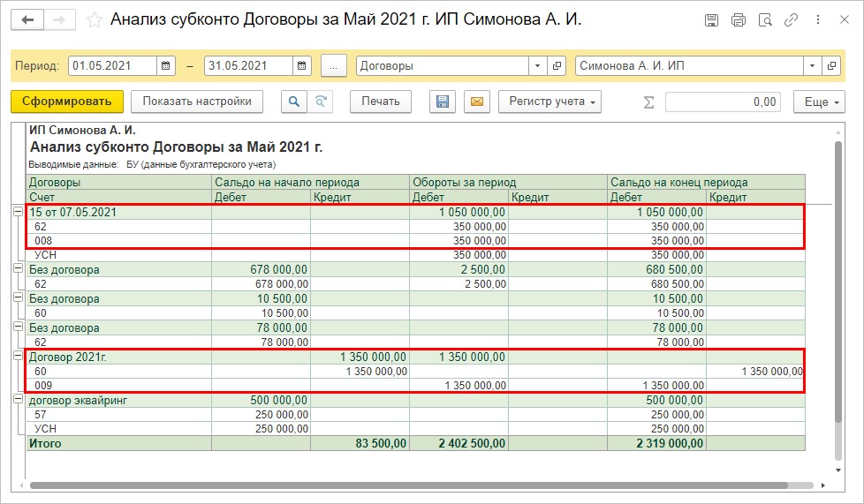Collapse the 15 от 07.05.2021 group

(x=18, y=211)
